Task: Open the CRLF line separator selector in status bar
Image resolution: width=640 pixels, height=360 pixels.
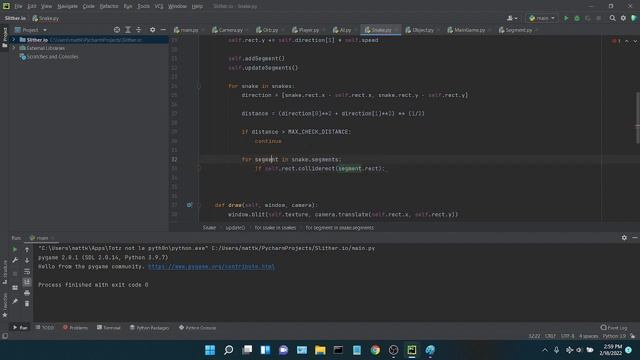Action: click(x=550, y=336)
